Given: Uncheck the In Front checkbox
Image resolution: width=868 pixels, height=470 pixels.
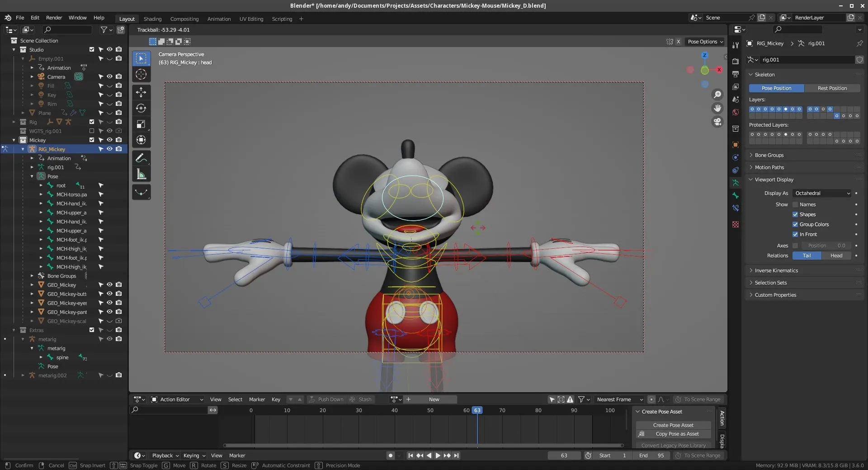Looking at the screenshot, I should click(x=795, y=234).
